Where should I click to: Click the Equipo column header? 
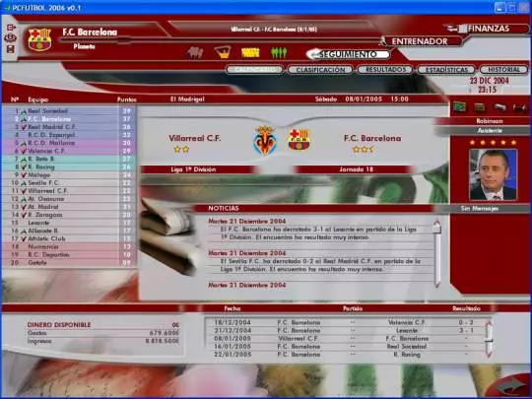[x=38, y=100]
